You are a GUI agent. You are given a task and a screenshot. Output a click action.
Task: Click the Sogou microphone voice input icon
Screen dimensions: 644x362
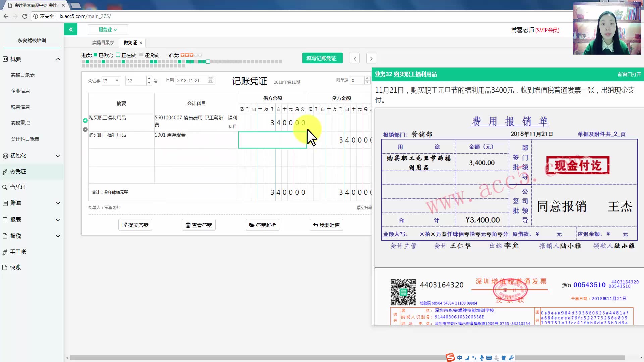[482, 358]
